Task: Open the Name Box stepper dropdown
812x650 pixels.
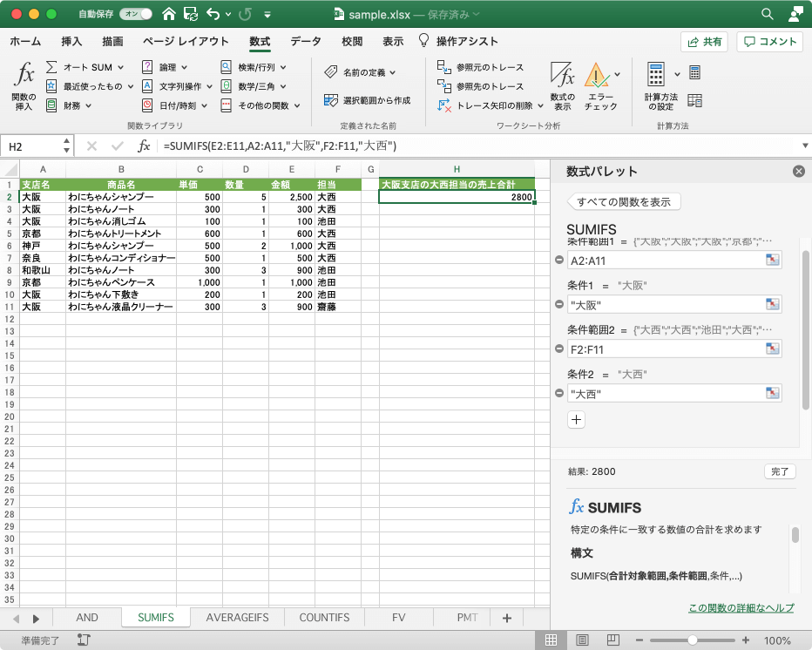Action: tap(66, 146)
